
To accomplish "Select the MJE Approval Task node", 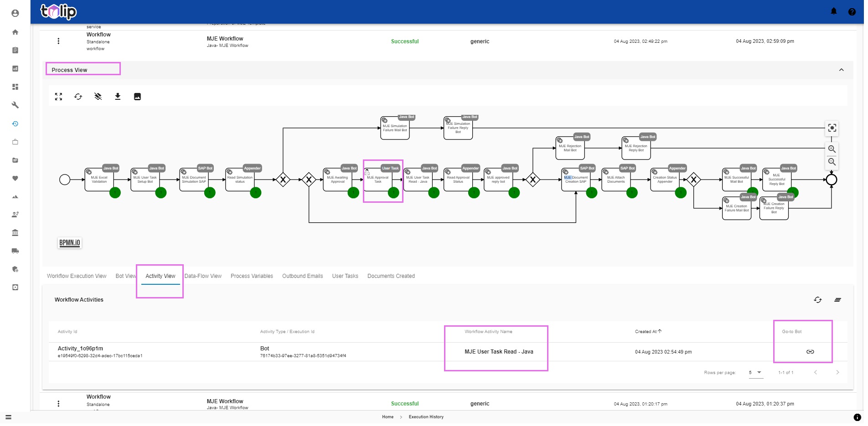I will [x=378, y=180].
